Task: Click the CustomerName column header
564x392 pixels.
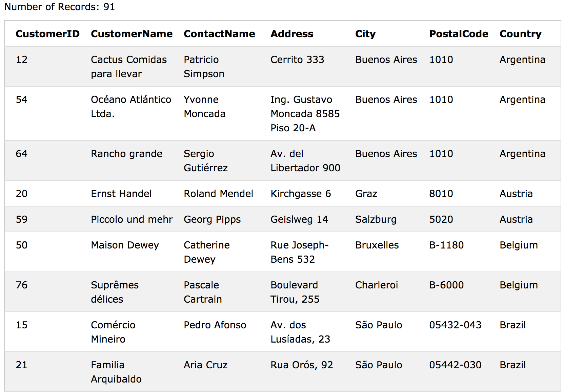Action: [x=132, y=34]
